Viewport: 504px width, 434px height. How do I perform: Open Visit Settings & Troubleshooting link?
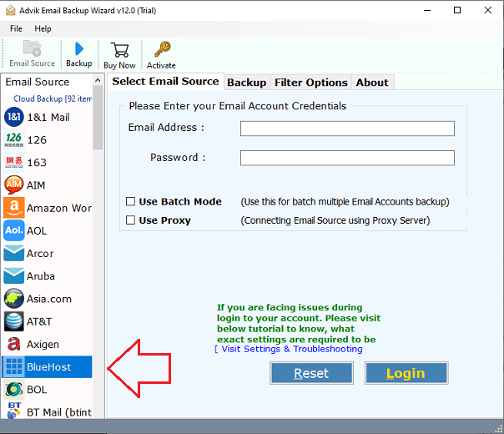click(289, 349)
